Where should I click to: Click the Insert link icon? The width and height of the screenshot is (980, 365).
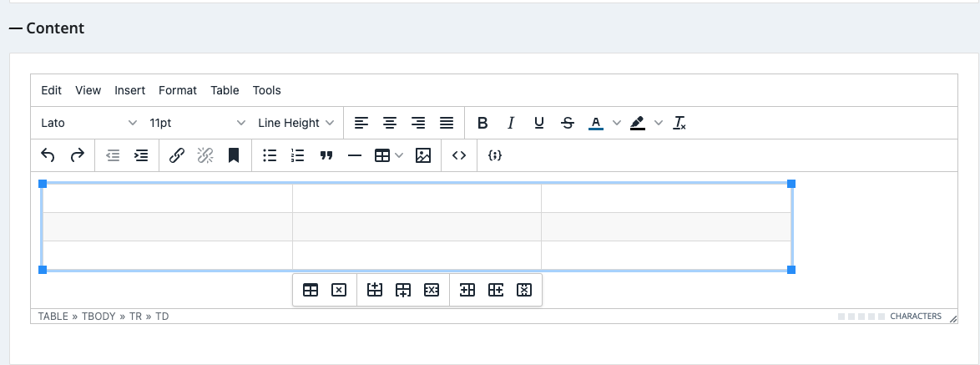tap(177, 155)
